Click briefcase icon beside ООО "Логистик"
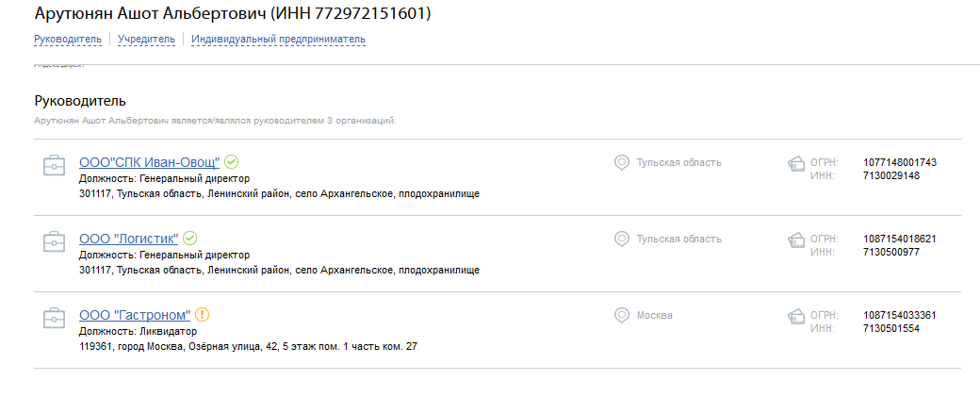Screen dimensions: 980x397 point(54,242)
